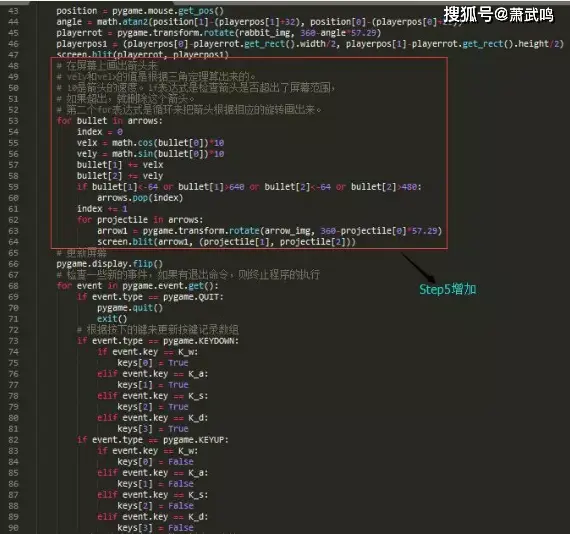Click the 'keys[2] = False' line

(x=155, y=506)
